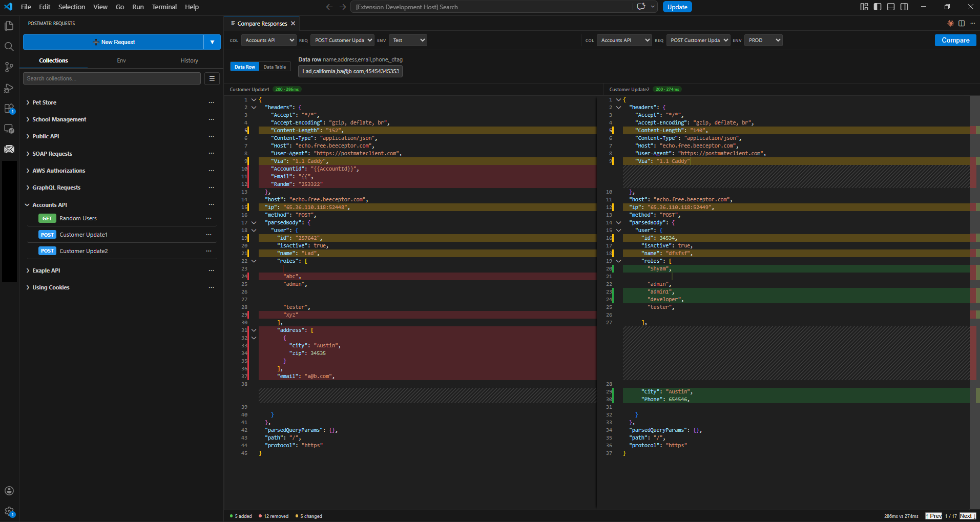
Task: Open the Postmate envelope view
Action: pos(9,149)
